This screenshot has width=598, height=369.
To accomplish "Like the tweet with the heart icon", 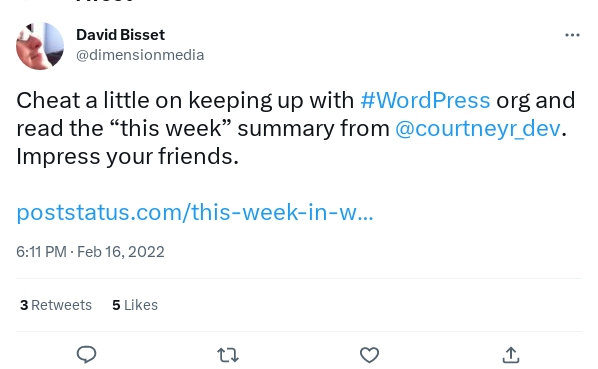I will pos(370,355).
